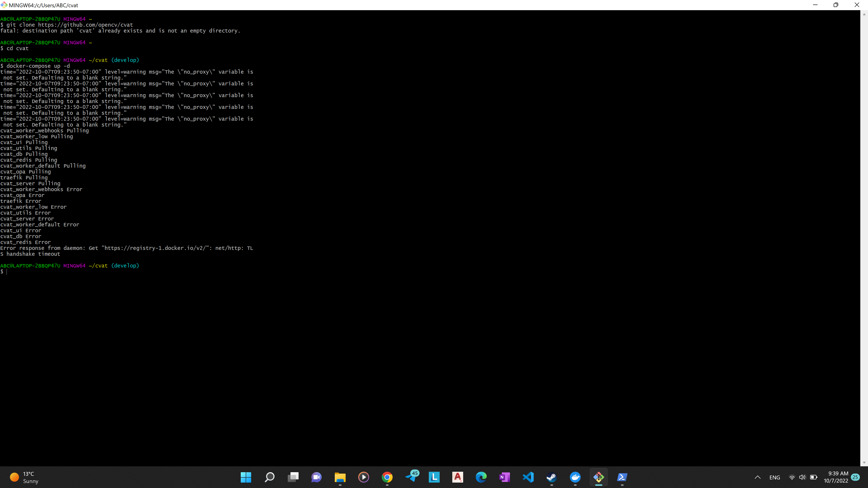The image size is (868, 488).
Task: Open Docker Desktop from the taskbar
Action: click(x=575, y=477)
